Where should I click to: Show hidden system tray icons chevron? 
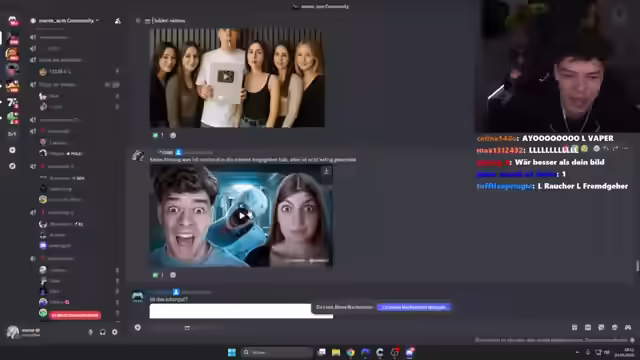(577, 352)
